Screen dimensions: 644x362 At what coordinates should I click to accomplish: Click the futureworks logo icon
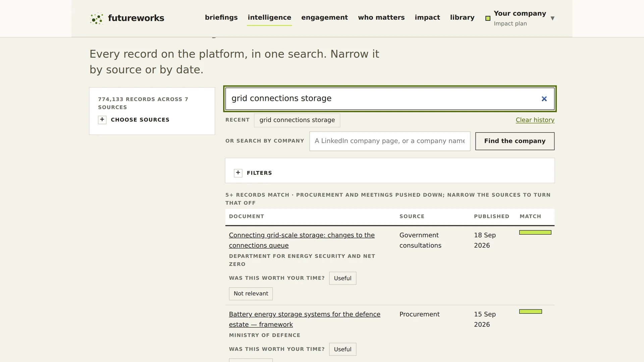(x=97, y=18)
